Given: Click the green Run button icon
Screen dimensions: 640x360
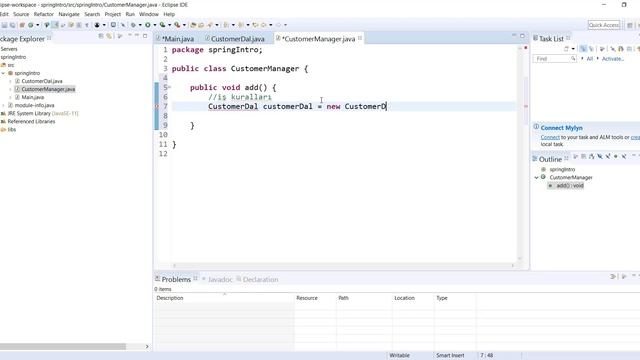Looking at the screenshot, I should [148, 25].
